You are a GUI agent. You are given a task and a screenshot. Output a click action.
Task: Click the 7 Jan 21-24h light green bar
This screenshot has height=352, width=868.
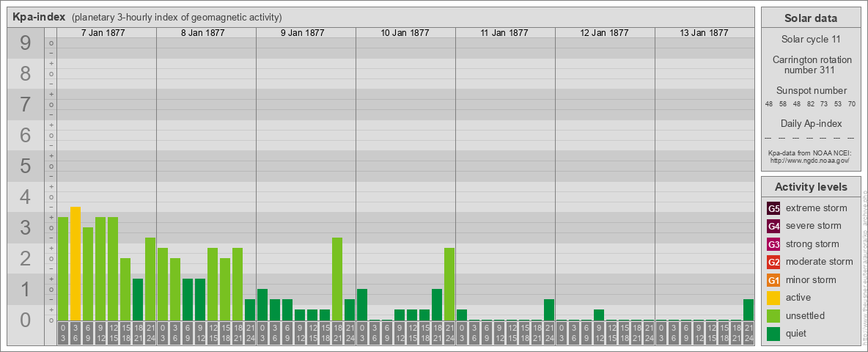tap(150, 279)
